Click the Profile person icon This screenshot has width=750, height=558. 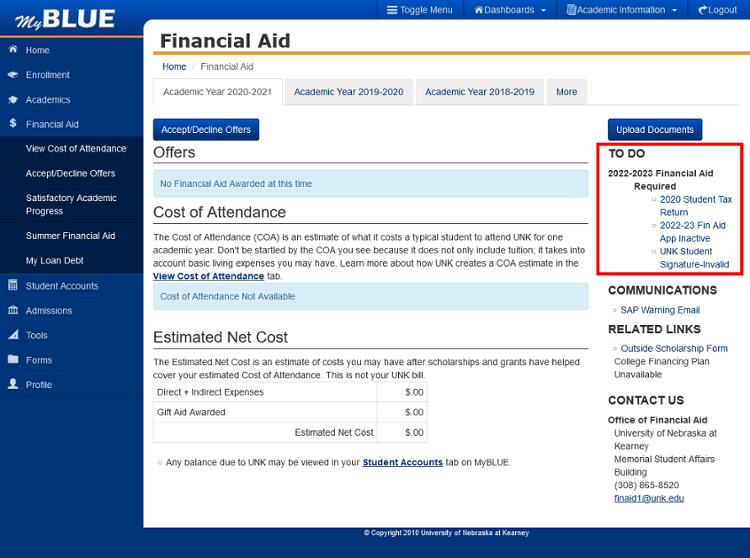13,384
